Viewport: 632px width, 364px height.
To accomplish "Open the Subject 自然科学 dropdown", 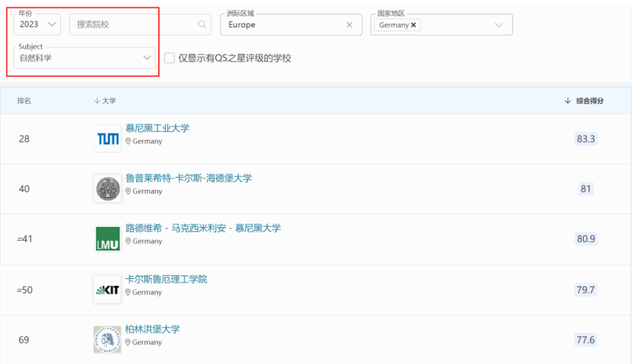I will tap(85, 58).
